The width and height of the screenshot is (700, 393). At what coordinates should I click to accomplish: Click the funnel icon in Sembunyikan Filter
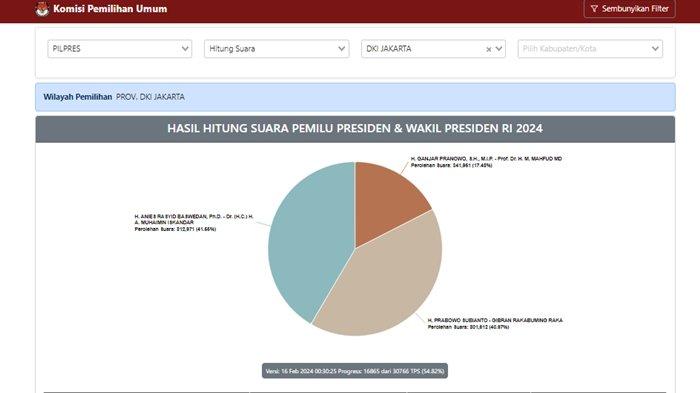[x=594, y=8]
